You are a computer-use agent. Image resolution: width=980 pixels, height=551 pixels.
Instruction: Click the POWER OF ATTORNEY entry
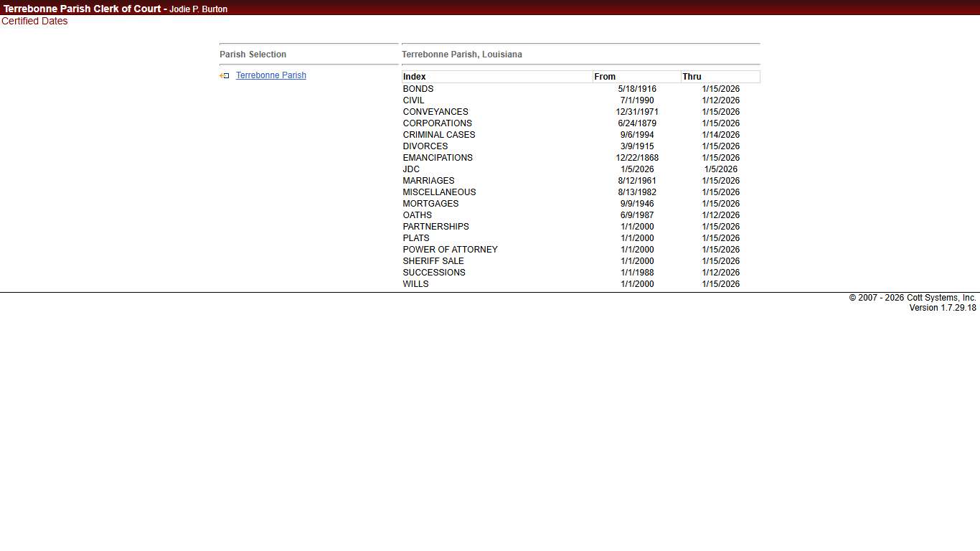tap(450, 250)
